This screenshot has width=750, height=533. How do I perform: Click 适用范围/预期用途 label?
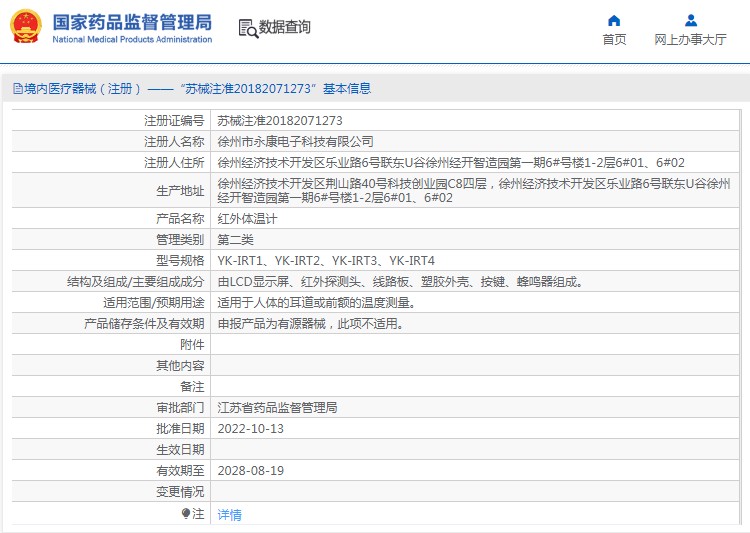[154, 303]
